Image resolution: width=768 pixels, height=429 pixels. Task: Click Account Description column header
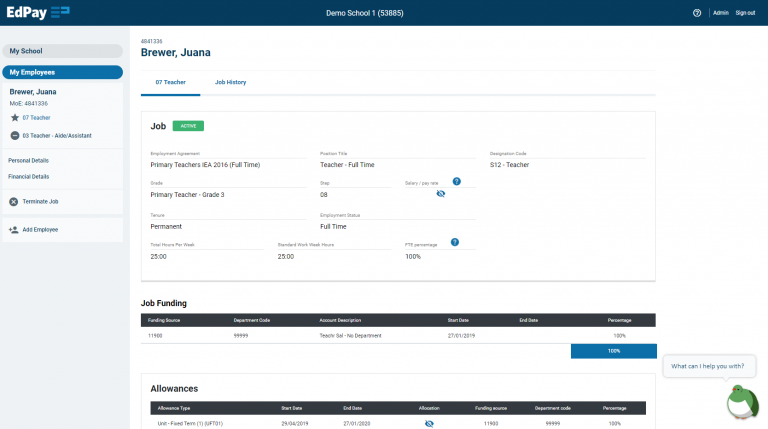tap(340, 320)
